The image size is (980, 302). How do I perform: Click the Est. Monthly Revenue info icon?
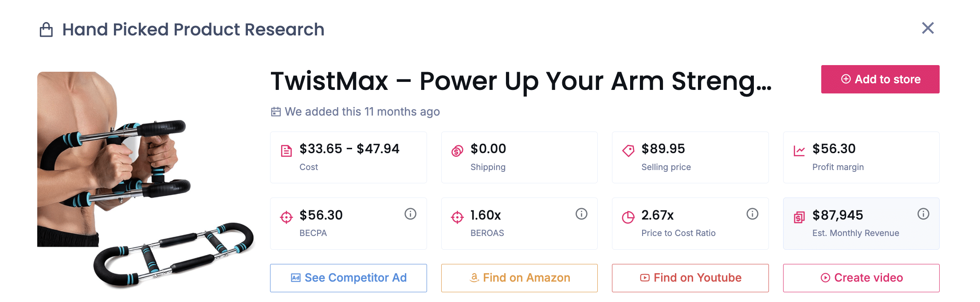923,214
